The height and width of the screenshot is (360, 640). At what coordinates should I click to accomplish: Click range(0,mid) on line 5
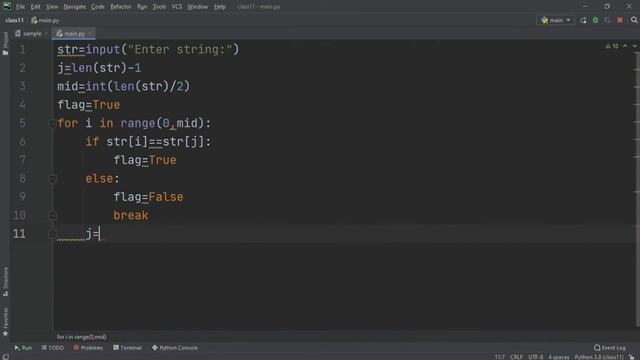point(162,123)
